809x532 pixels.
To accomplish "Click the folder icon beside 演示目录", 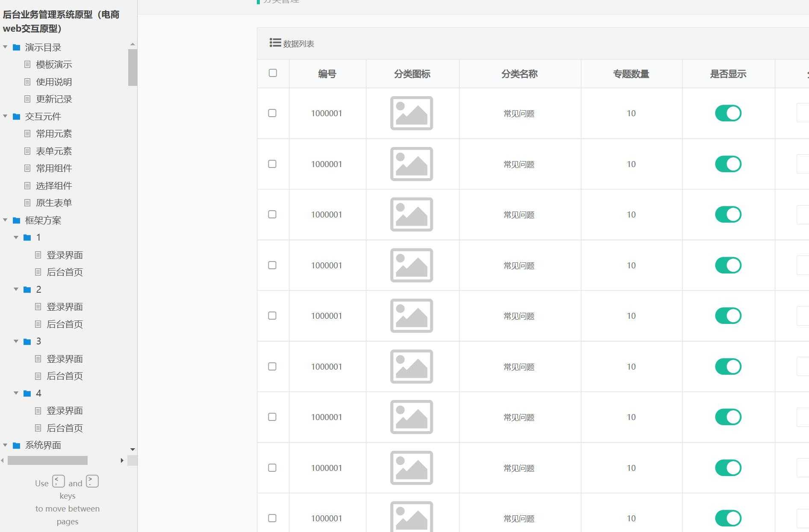I will [17, 47].
